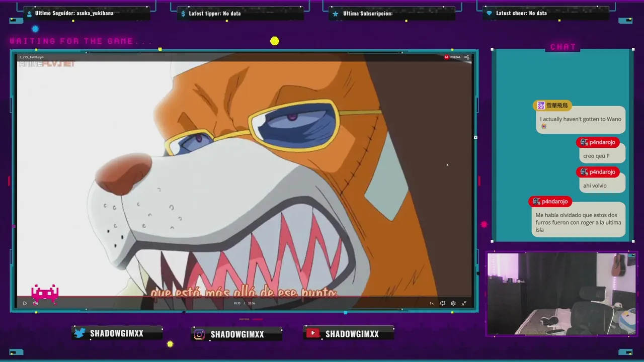Screen dimensions: 644x362
Task: Click the CHAT panel heading
Action: [x=563, y=47]
